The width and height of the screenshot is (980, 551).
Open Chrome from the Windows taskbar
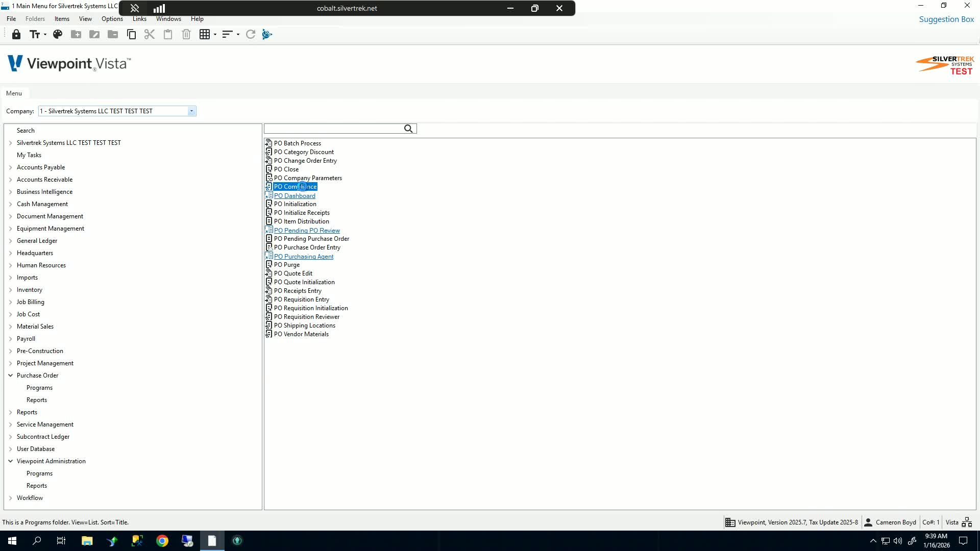click(x=162, y=541)
